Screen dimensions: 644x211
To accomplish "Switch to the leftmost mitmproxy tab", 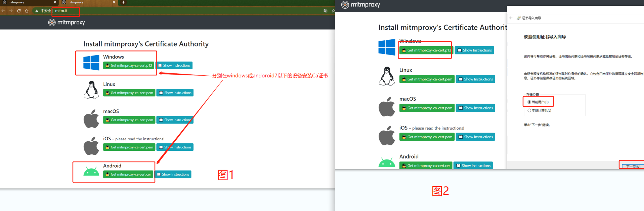I will (29, 2).
